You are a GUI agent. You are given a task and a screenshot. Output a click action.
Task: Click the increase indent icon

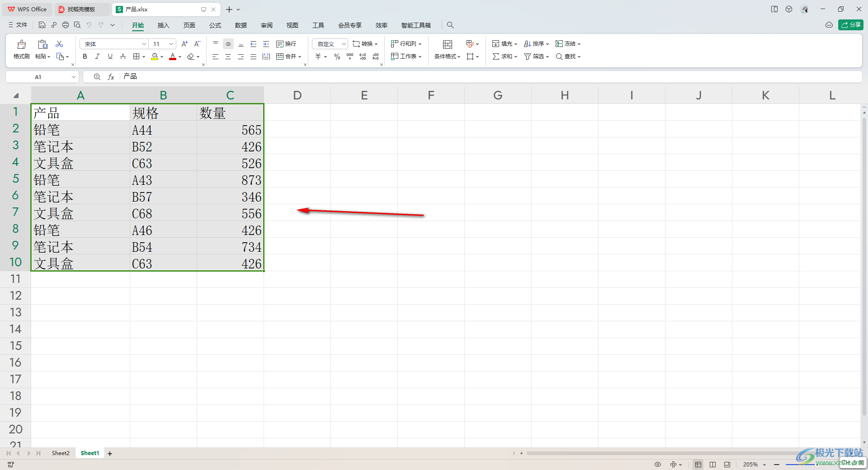click(x=266, y=44)
